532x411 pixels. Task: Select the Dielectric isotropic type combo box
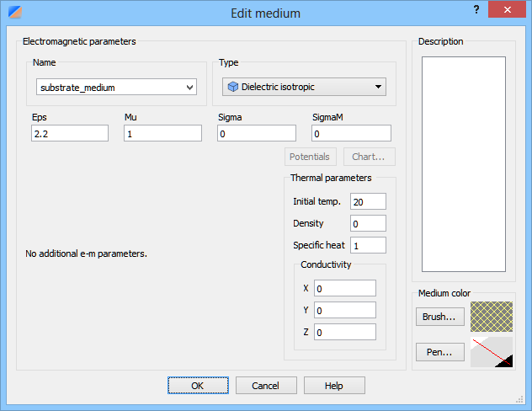click(304, 87)
